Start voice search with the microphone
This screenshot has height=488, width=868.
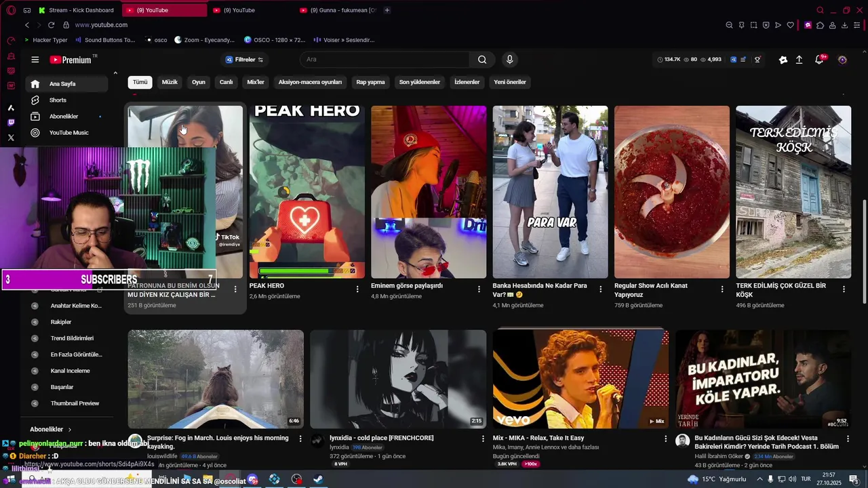(510, 60)
